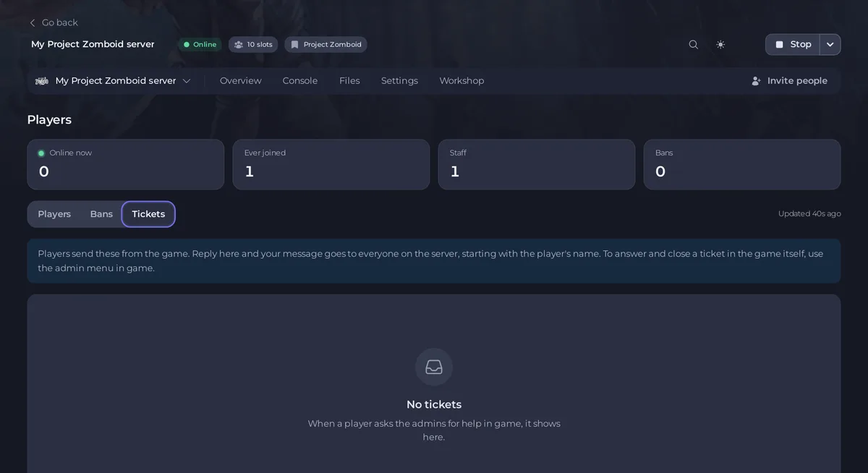
Task: Click the bookmark icon in Project Zomboid tag
Action: click(294, 44)
